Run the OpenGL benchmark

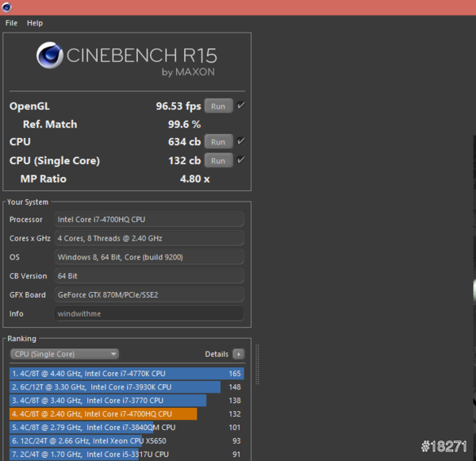[x=218, y=106]
